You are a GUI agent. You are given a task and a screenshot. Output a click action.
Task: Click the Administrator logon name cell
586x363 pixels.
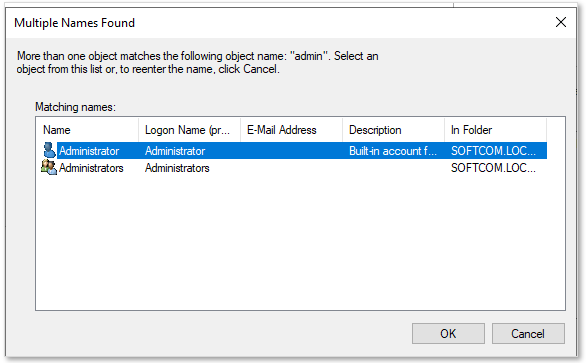click(x=175, y=151)
